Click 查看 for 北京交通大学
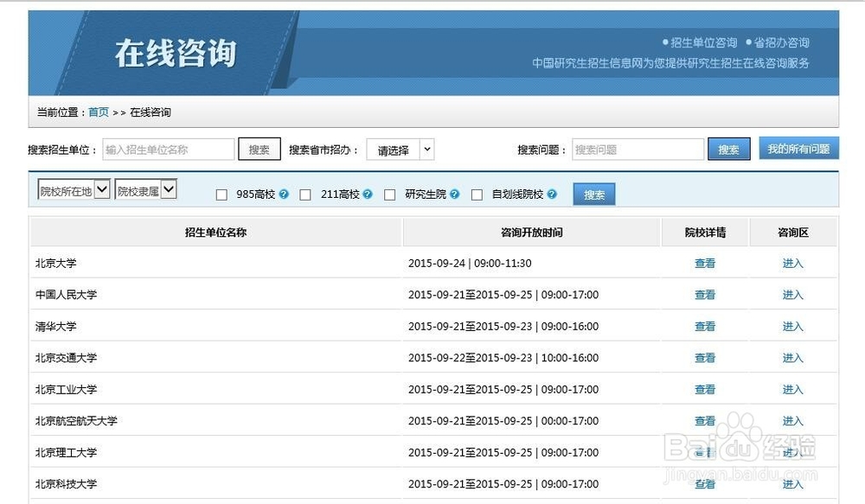The height and width of the screenshot is (504, 865). 705,358
